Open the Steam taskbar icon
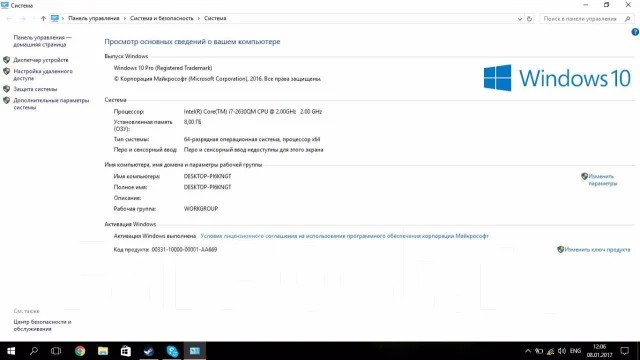Viewport: 640px width, 360px height. click(149, 351)
